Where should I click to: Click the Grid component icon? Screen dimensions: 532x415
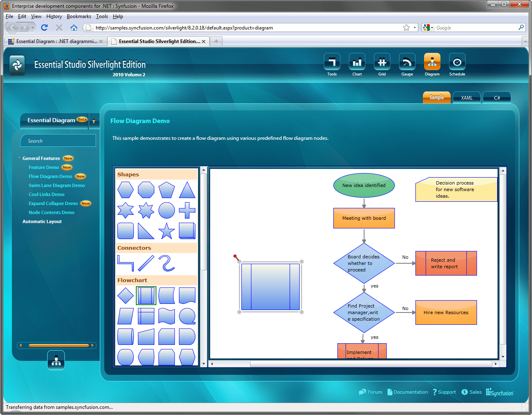(x=382, y=64)
